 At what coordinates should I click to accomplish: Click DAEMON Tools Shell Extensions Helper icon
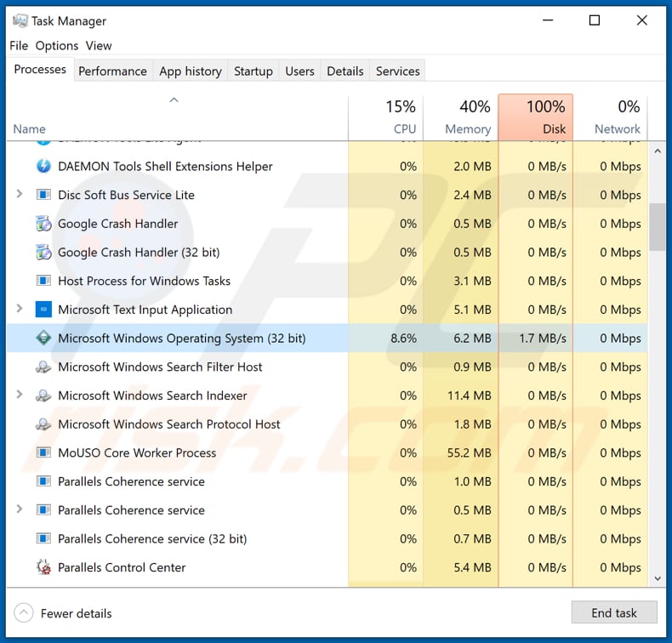(x=43, y=166)
